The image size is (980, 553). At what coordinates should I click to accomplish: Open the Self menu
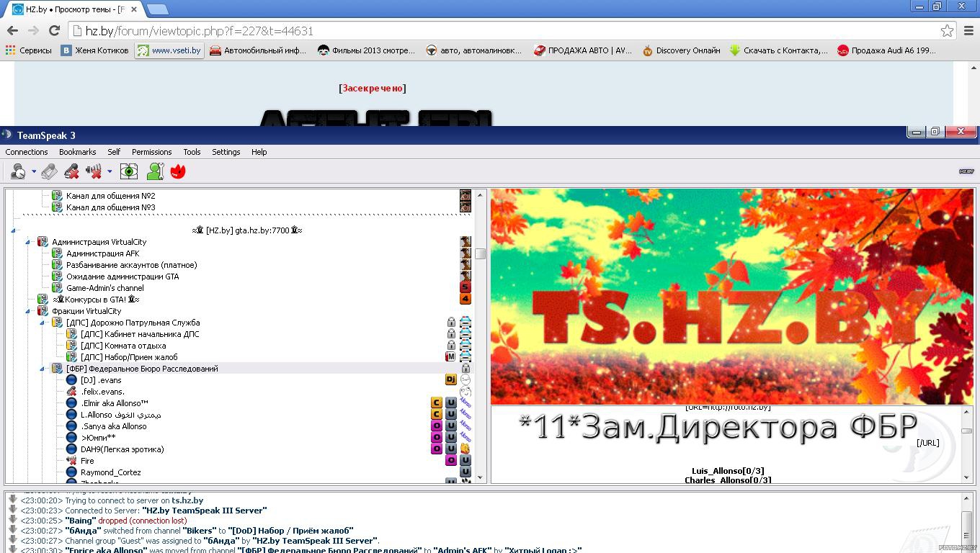tap(114, 152)
